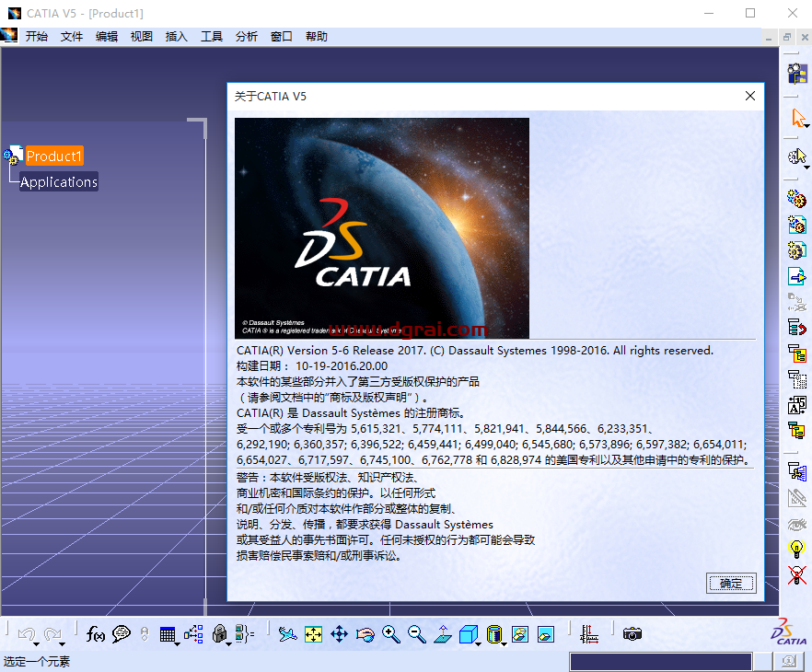The image size is (812, 672).
Task: Click the Zoom In magnifier
Action: tap(391, 633)
